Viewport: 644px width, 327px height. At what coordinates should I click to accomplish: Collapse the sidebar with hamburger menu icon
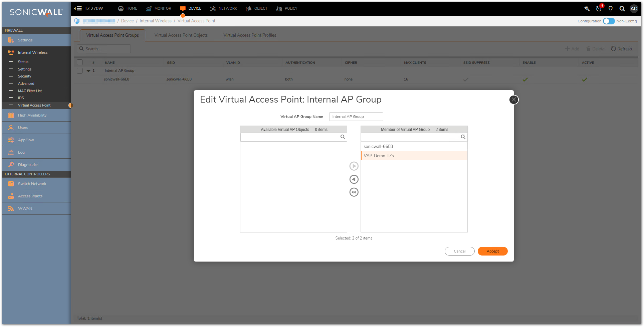[78, 8]
